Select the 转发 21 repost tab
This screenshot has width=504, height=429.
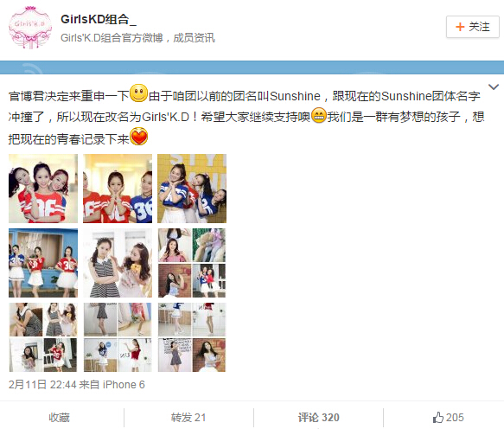click(188, 418)
